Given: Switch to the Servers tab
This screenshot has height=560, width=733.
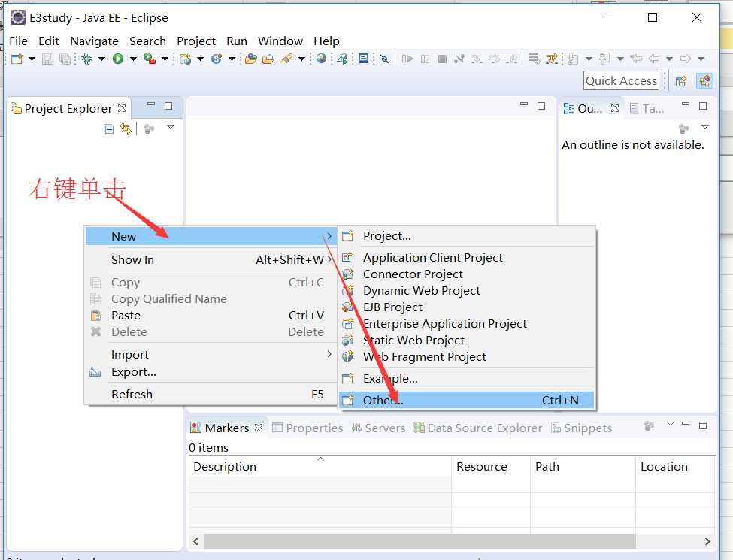Looking at the screenshot, I should pos(379,428).
